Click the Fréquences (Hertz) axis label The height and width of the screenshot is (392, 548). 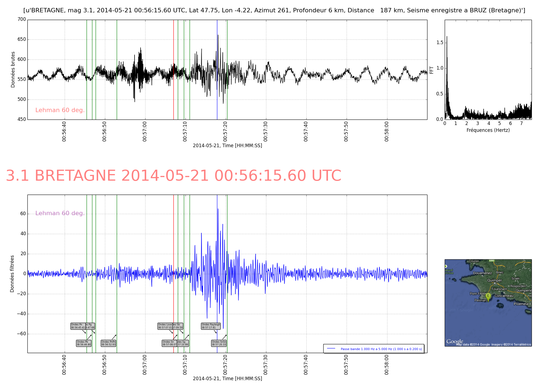coord(488,130)
